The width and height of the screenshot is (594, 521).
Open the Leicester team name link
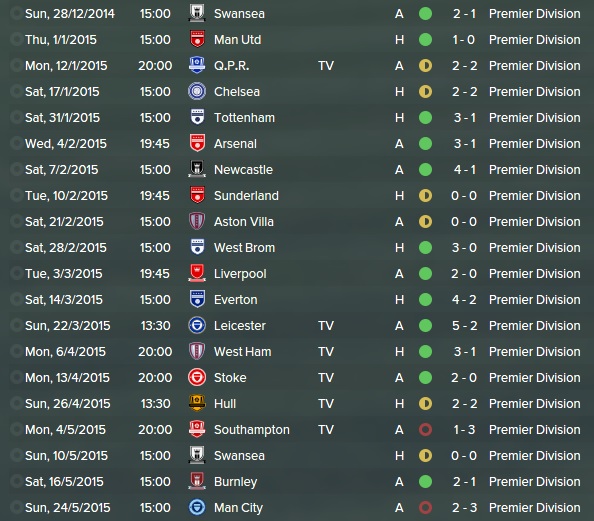click(x=240, y=325)
